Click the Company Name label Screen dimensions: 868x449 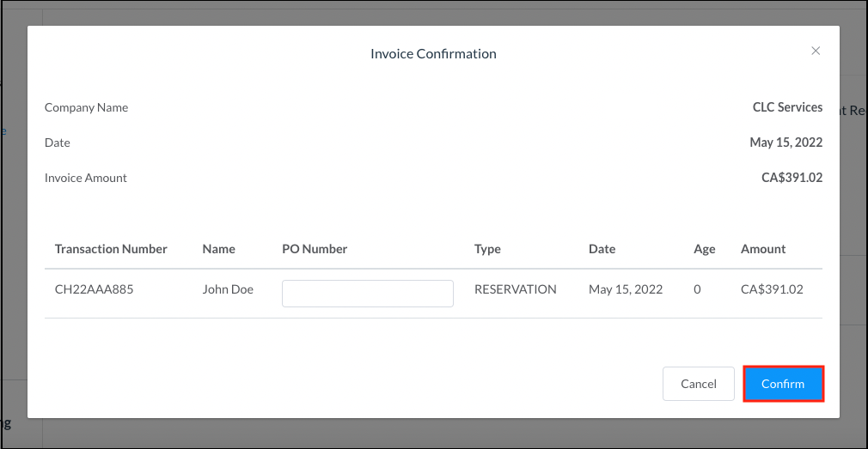(86, 108)
